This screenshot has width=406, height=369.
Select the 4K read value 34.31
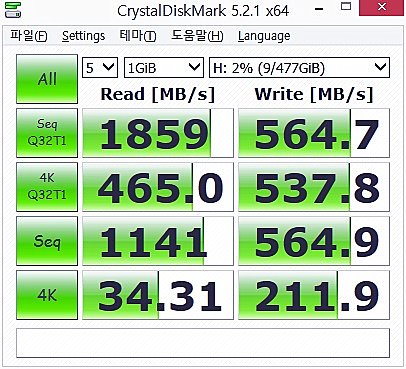pos(158,295)
